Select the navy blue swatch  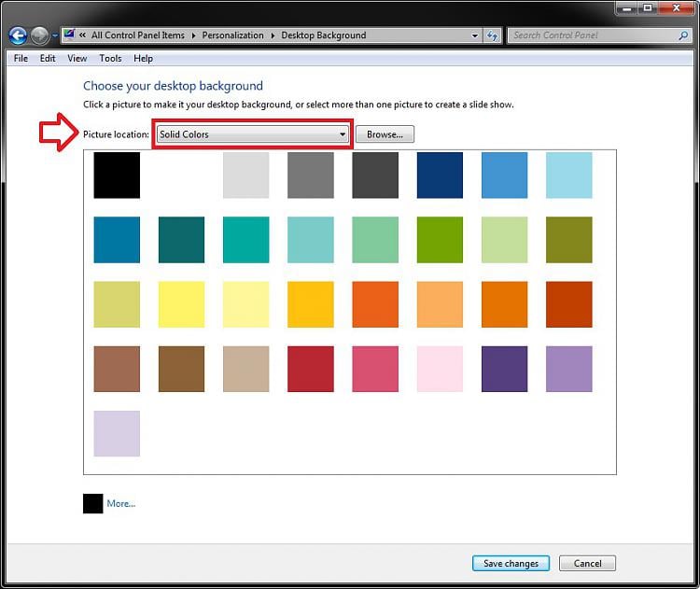point(440,175)
